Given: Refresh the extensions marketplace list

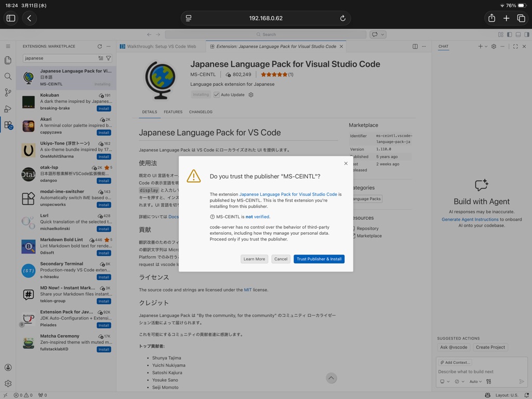Looking at the screenshot, I should tap(100, 46).
